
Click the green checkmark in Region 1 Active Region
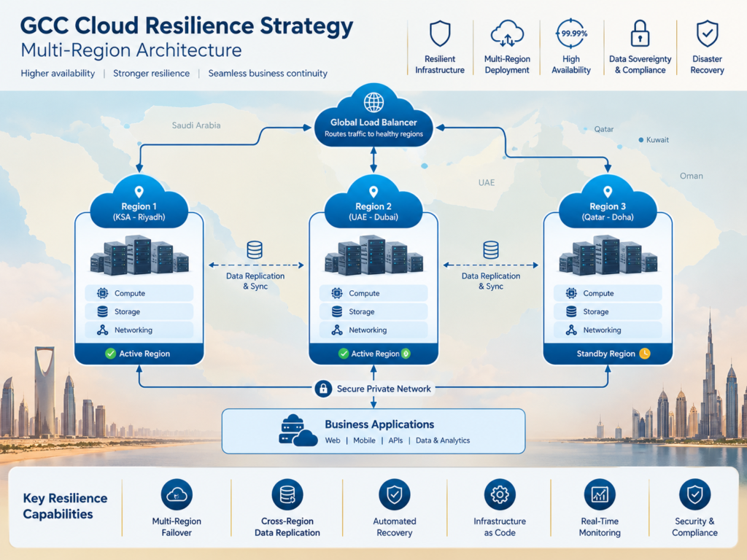(x=111, y=354)
